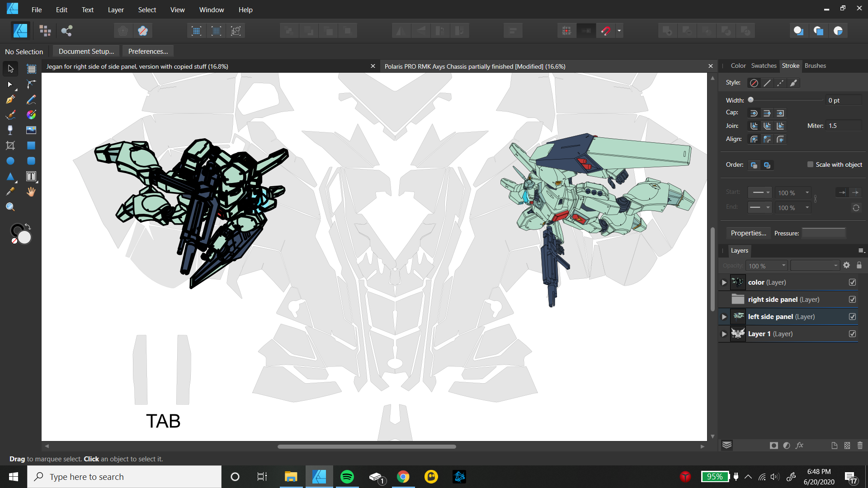Screen dimensions: 868x488
Task: Select the Place Image tool
Action: [x=31, y=130]
